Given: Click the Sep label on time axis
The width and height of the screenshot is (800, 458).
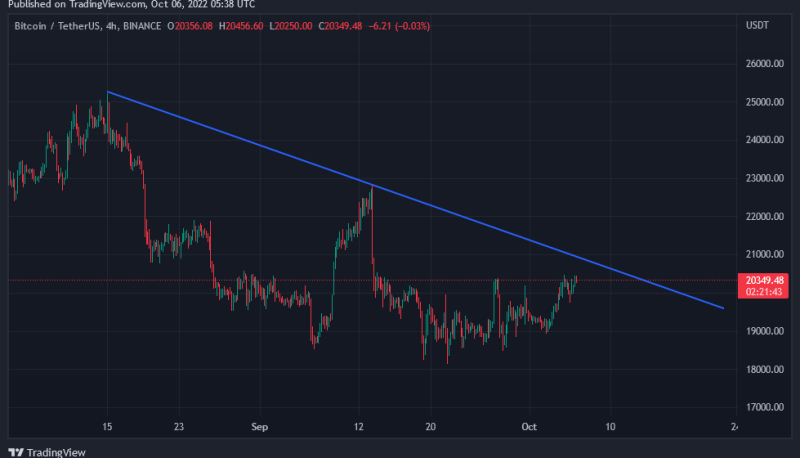Looking at the screenshot, I should click(x=259, y=427).
